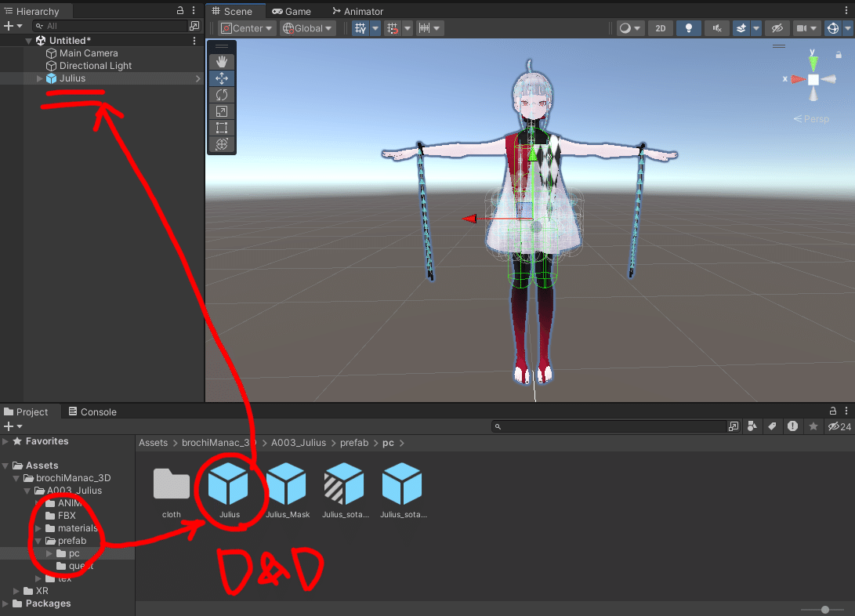Lock the scene orientation gizmo
This screenshot has width=855, height=616.
[x=839, y=55]
